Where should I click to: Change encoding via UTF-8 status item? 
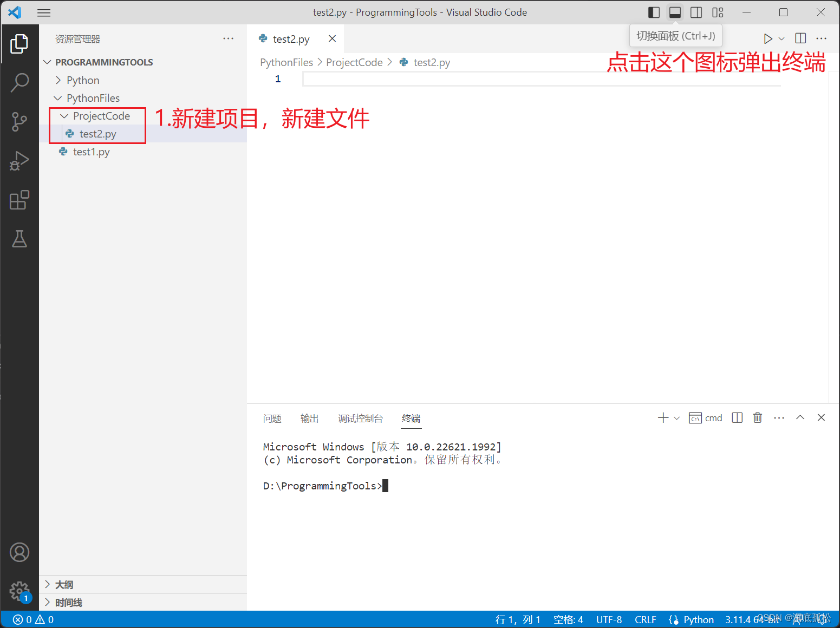609,619
